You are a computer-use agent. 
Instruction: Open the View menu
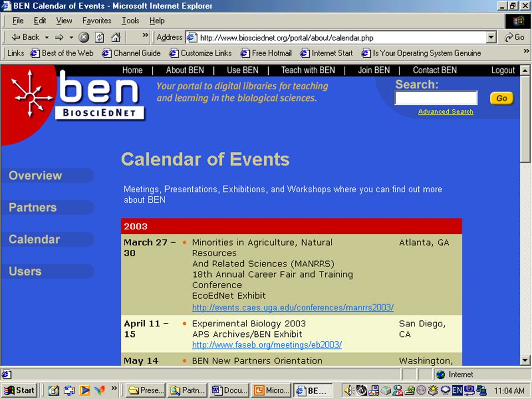(x=64, y=21)
